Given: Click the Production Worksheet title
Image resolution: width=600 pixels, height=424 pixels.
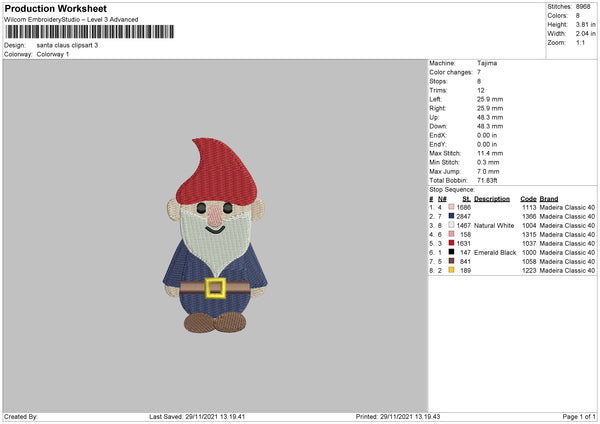Looking at the screenshot, I should click(x=55, y=8).
